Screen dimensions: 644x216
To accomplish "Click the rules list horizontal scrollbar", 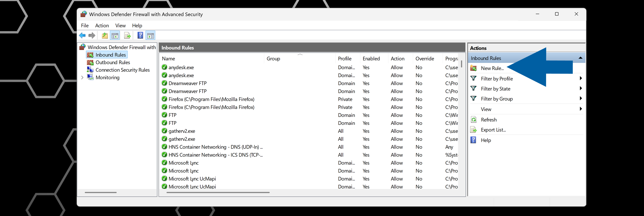I will click(218, 193).
